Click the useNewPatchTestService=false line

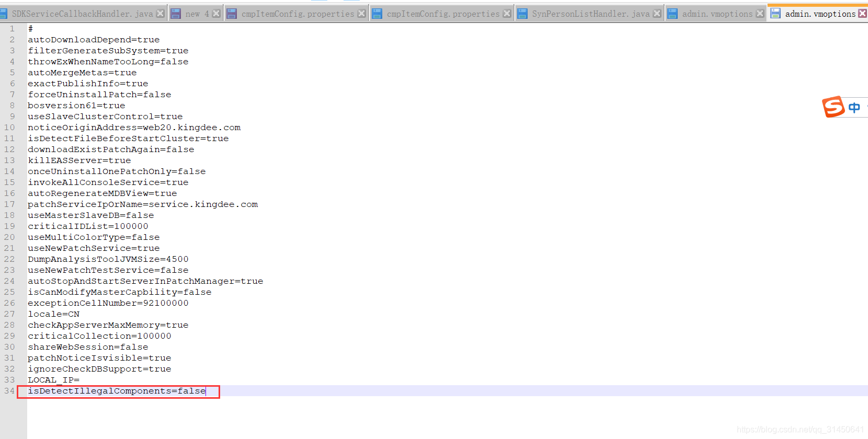(108, 270)
